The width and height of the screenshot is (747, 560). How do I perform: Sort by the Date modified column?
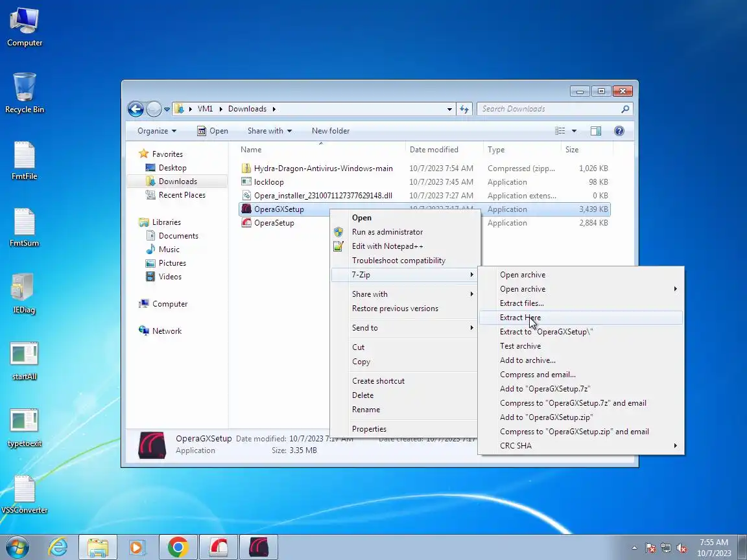pyautogui.click(x=444, y=150)
